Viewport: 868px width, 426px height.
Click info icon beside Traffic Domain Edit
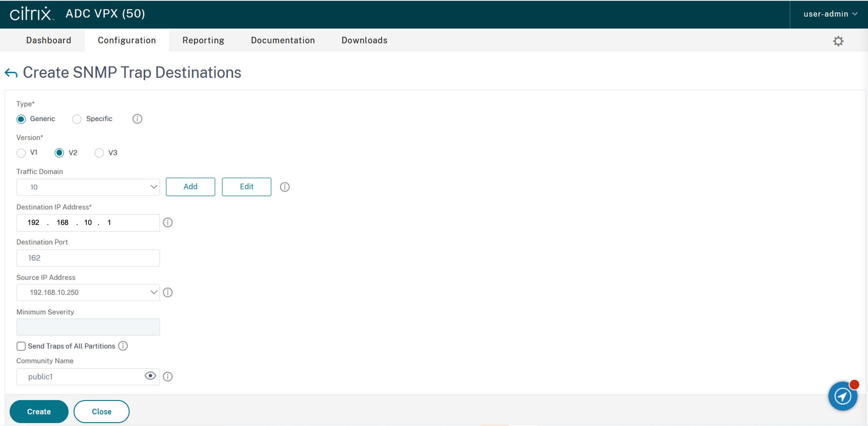tap(284, 187)
